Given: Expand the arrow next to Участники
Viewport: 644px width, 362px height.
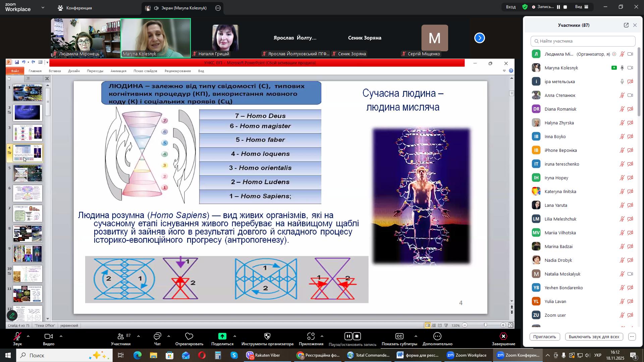Looking at the screenshot, I should click(x=139, y=336).
